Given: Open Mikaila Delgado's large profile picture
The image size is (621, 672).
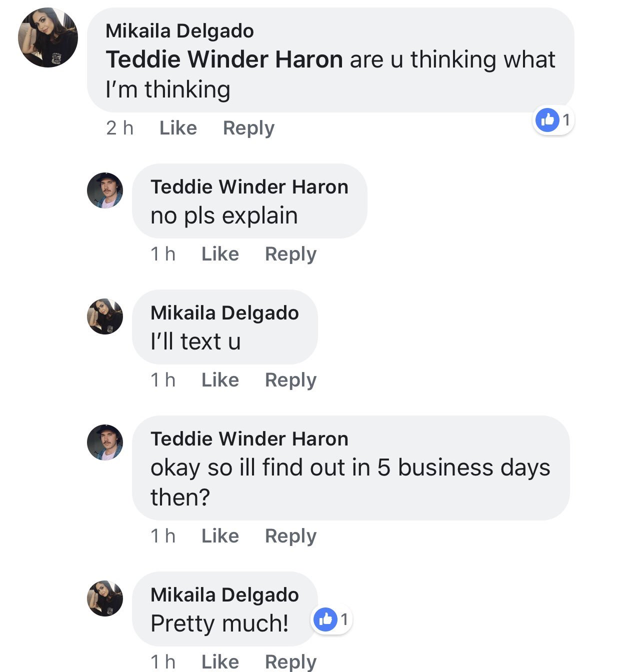Looking at the screenshot, I should pos(48,37).
